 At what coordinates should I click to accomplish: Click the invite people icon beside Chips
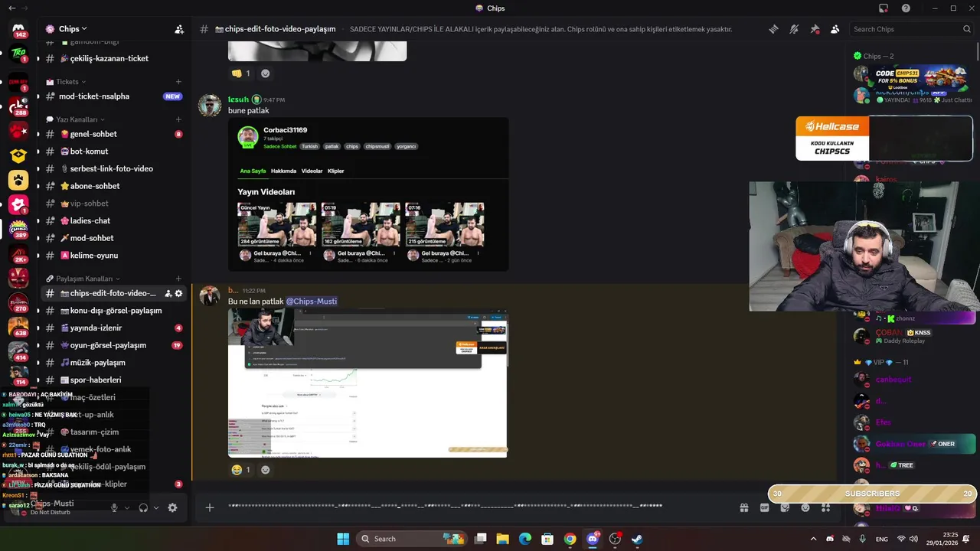[179, 29]
